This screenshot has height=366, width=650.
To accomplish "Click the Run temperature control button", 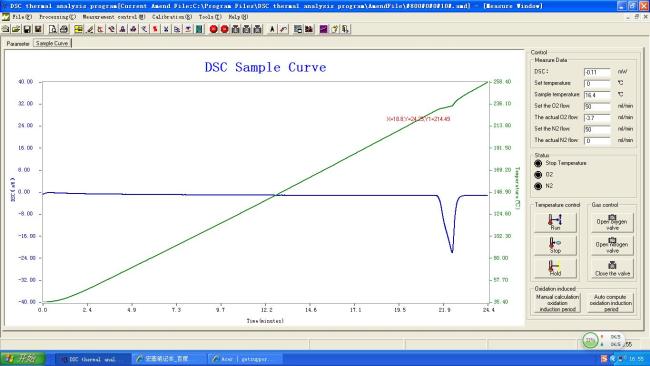I will [555, 222].
